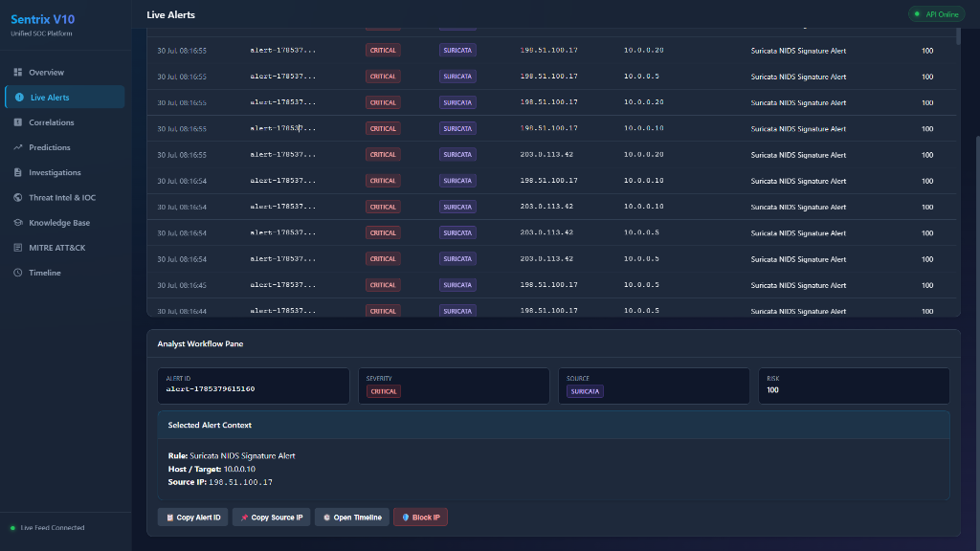Select the 08:16:54 alert from 203.0.113.42 to 10.0.0.10
This screenshot has height=551, width=980.
552,207
